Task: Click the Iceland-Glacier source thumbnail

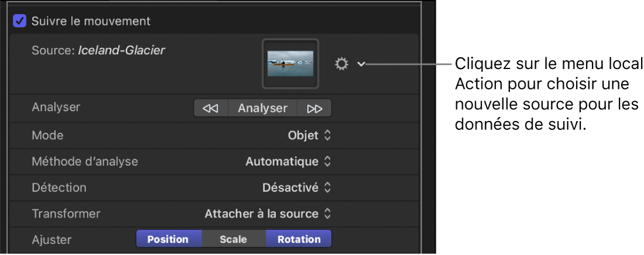Action: pyautogui.click(x=290, y=63)
